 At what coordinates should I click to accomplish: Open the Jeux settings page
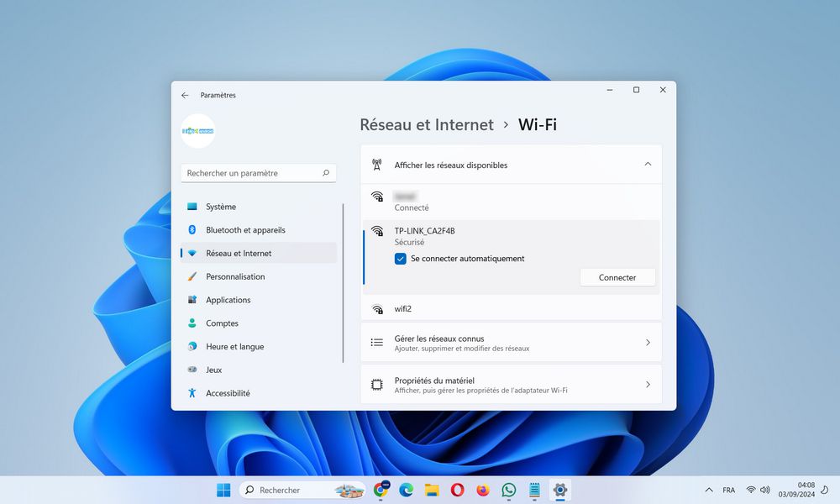[213, 370]
